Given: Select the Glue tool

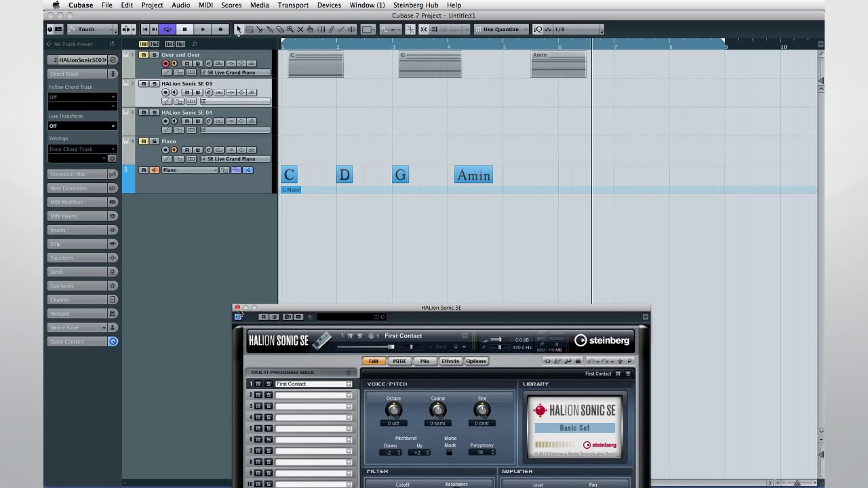Looking at the screenshot, I should click(x=270, y=29).
